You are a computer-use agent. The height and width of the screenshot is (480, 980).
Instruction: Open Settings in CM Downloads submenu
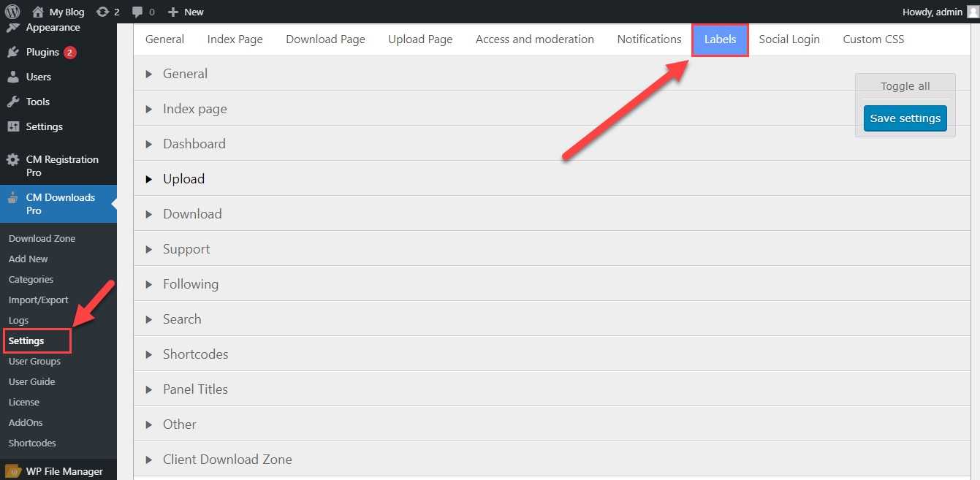(26, 340)
